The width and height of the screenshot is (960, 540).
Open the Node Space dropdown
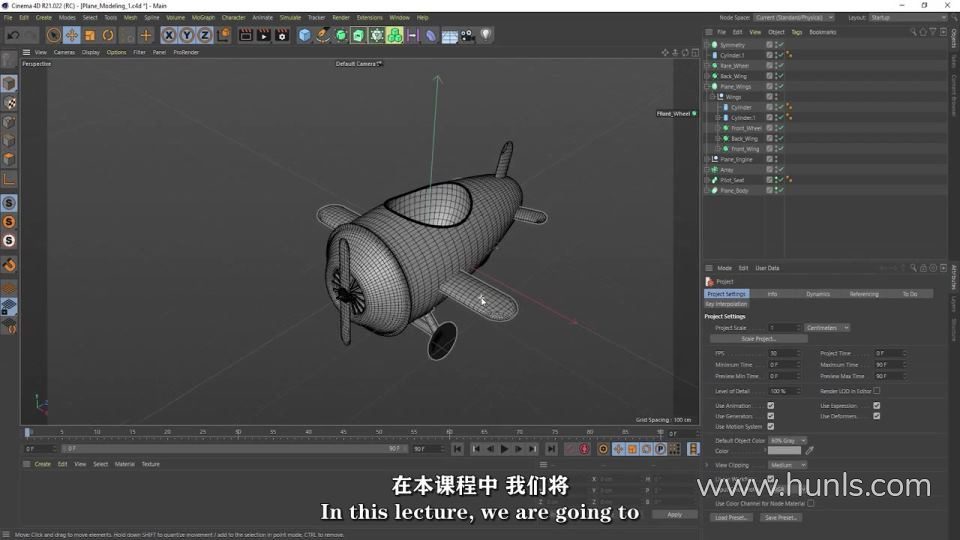click(794, 18)
